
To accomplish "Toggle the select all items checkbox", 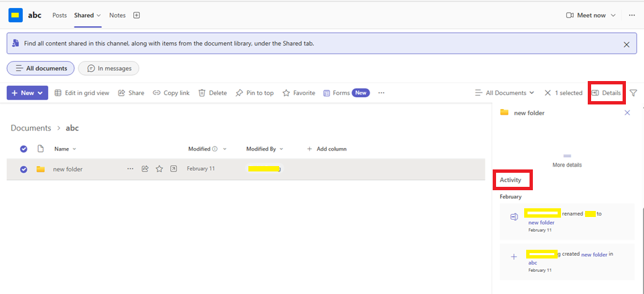I will 24,149.
